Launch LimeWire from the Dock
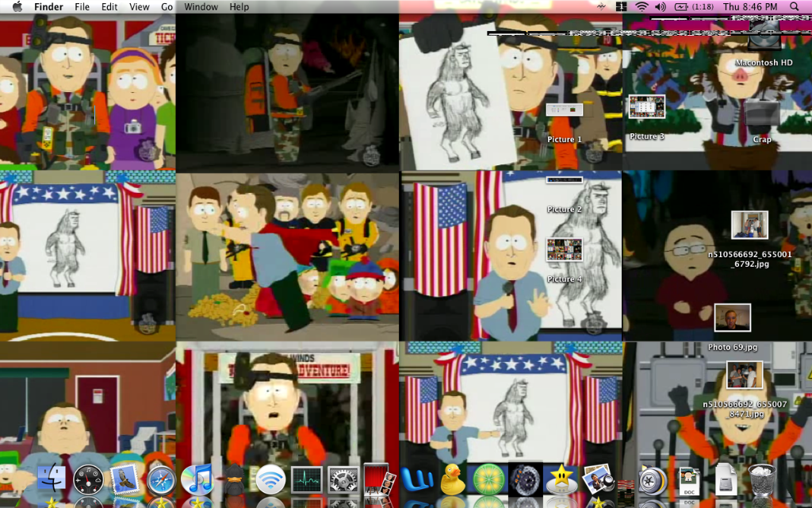 (x=488, y=480)
